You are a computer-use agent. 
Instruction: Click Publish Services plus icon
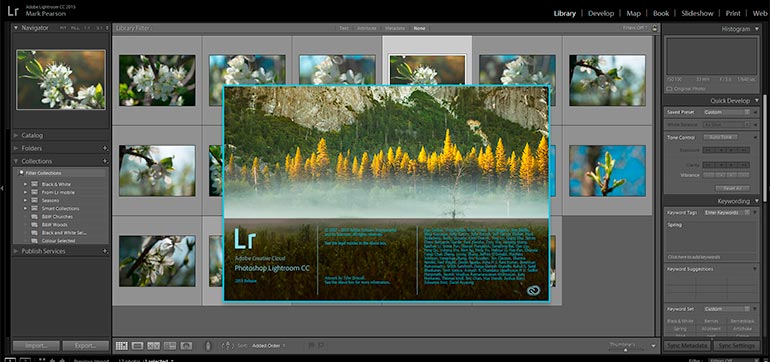coord(105,251)
